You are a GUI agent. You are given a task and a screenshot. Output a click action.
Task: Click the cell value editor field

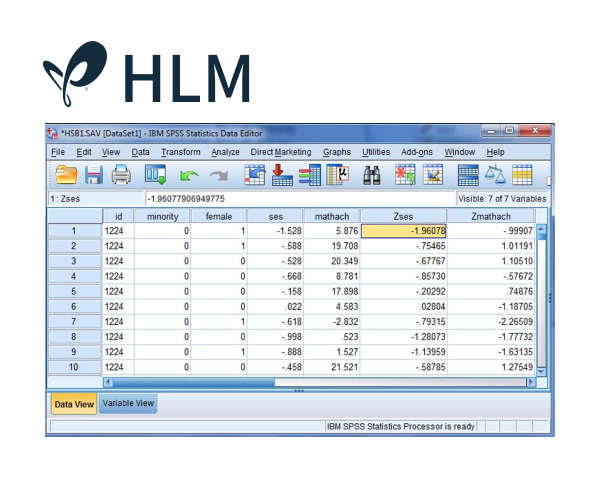coord(300,199)
